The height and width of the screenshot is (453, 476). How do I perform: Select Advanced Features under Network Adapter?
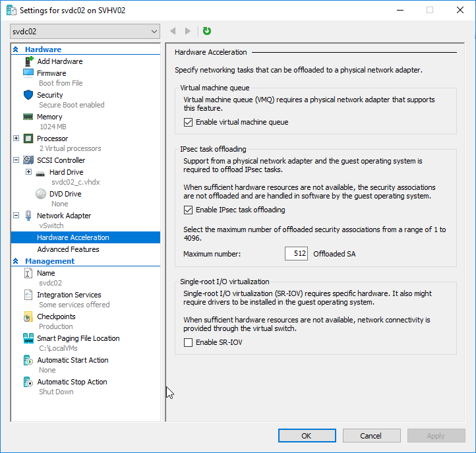click(x=69, y=249)
